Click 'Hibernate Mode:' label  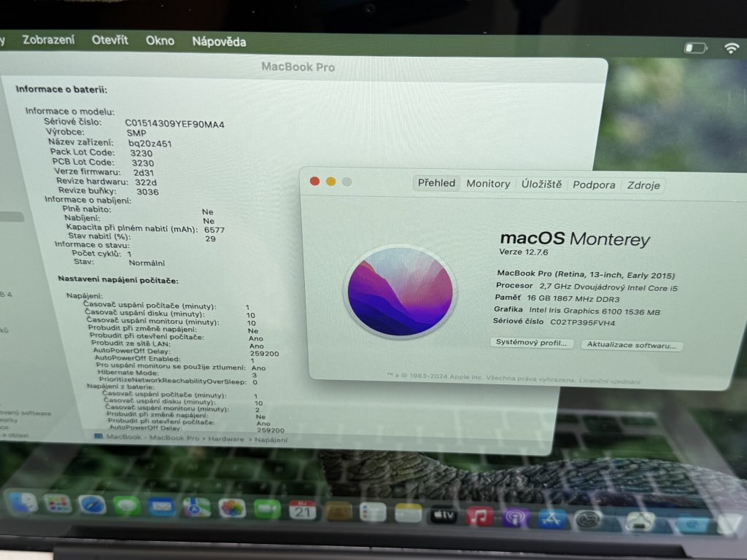point(128,373)
